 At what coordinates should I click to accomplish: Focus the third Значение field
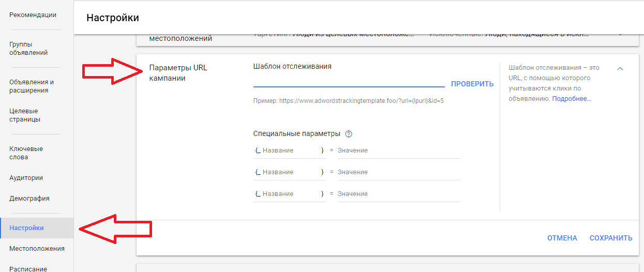coord(399,194)
